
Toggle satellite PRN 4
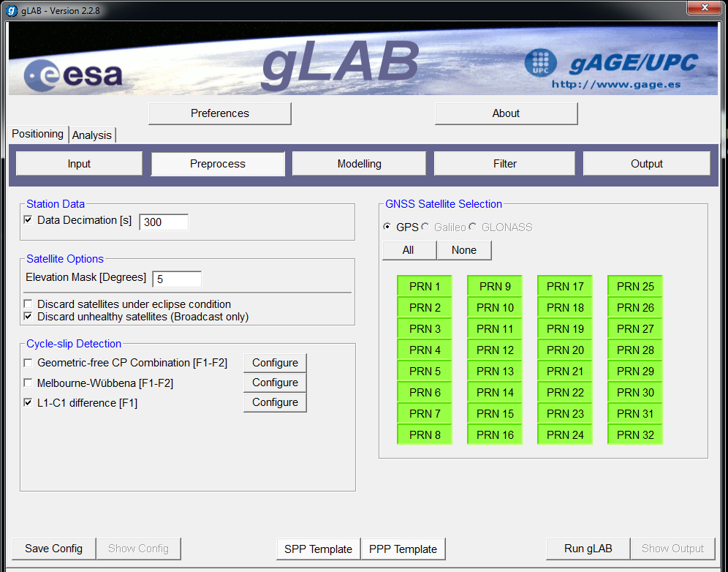(425, 350)
